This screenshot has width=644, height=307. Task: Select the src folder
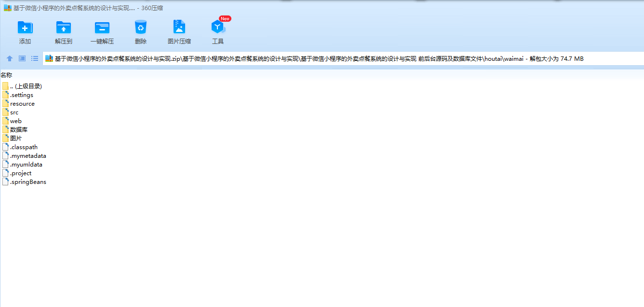(x=11, y=112)
